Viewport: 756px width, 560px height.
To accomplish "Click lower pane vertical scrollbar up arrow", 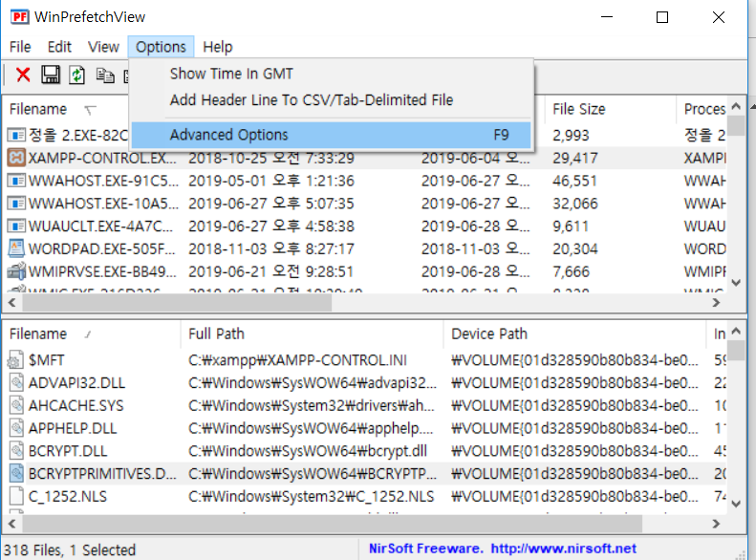I will (x=736, y=331).
